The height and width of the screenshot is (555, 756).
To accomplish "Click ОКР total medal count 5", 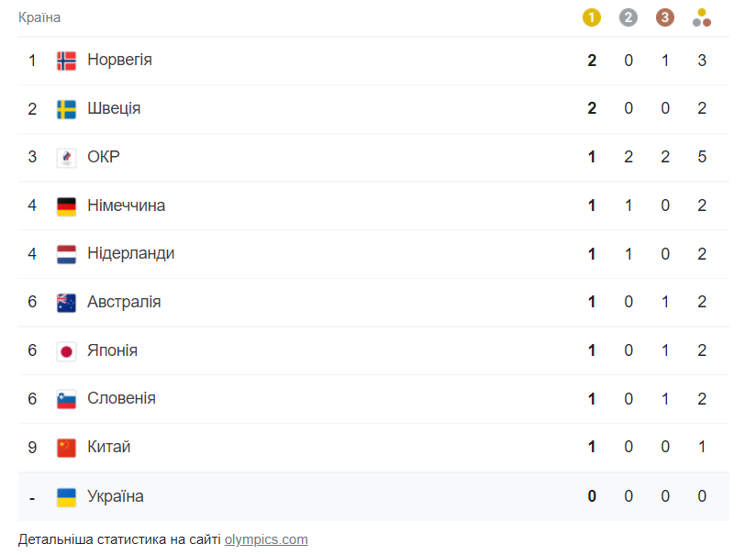I will (x=702, y=157).
